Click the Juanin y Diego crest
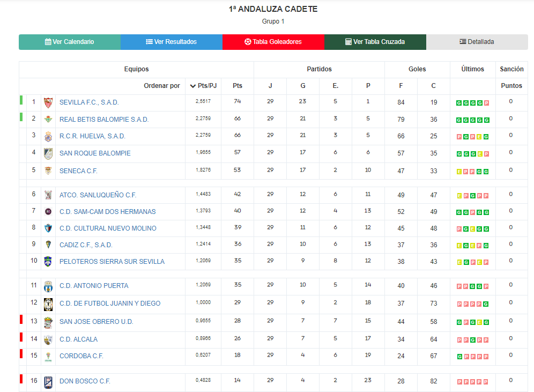Viewport: 534px width, 392px height. (48, 305)
